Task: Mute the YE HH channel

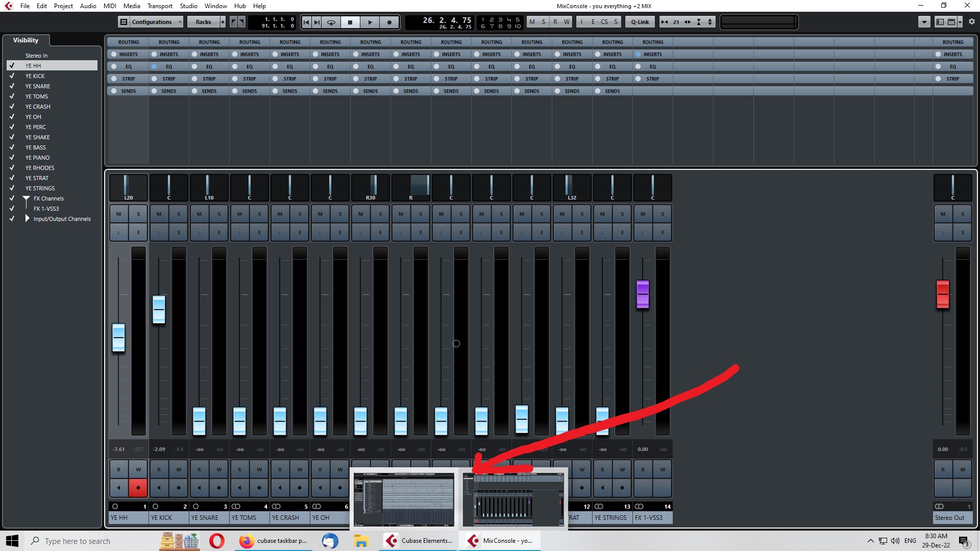Action: click(x=118, y=214)
